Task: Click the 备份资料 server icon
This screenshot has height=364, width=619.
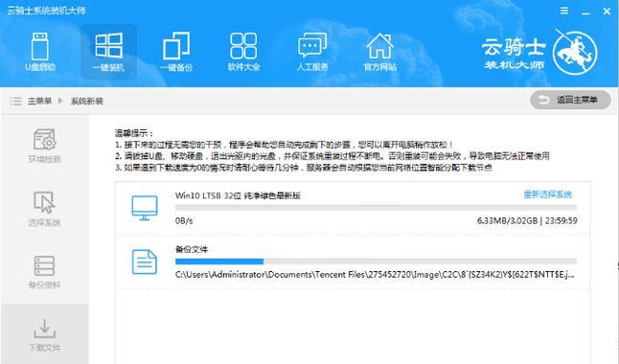Action: 44,265
